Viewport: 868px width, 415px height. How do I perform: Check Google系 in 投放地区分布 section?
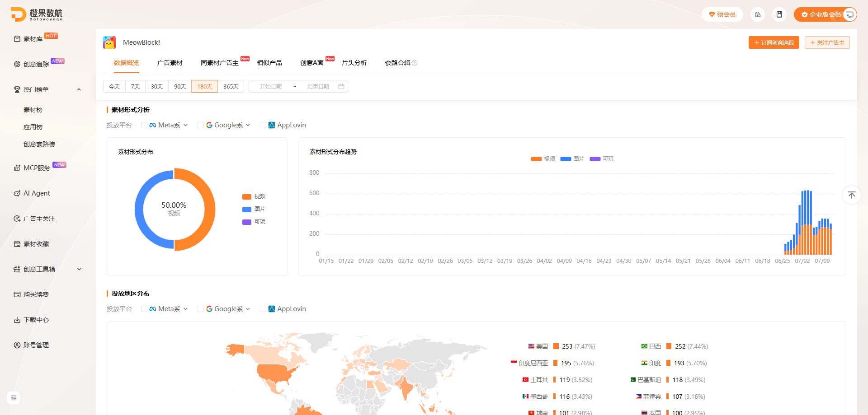pos(201,309)
